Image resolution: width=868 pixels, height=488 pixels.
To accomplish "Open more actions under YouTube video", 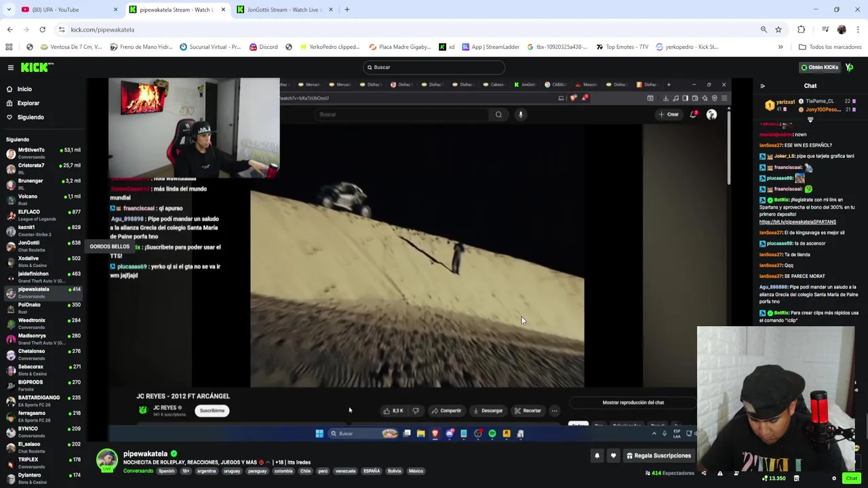I will click(554, 411).
